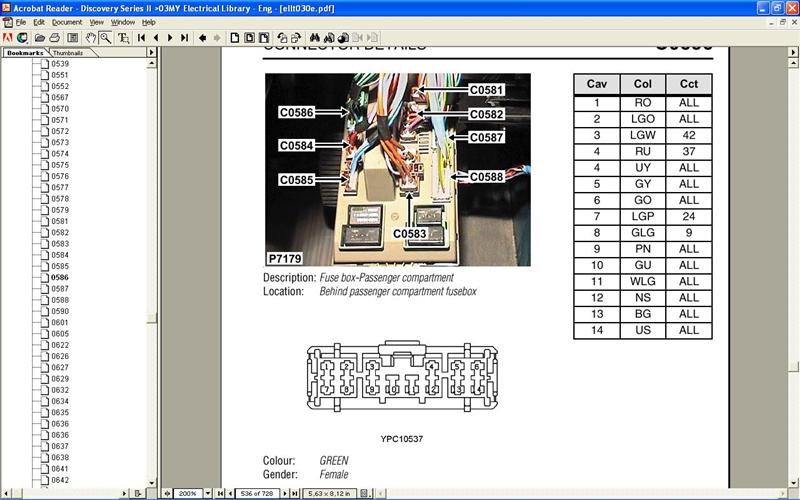Open bookmark 0570

tap(60, 109)
